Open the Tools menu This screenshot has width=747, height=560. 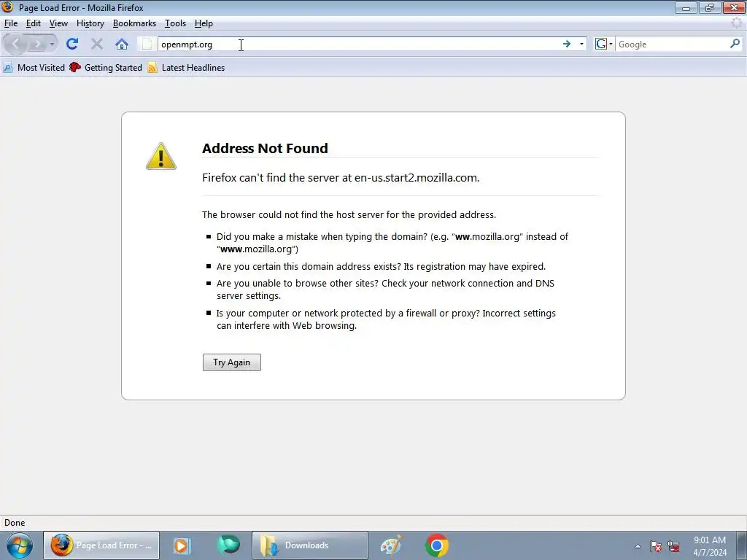click(175, 23)
